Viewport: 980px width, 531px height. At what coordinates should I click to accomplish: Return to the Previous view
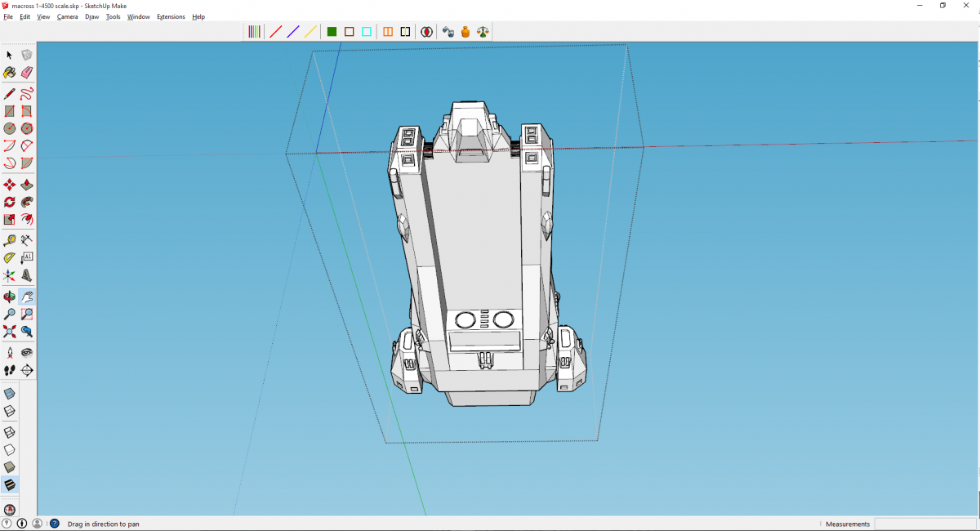27,331
